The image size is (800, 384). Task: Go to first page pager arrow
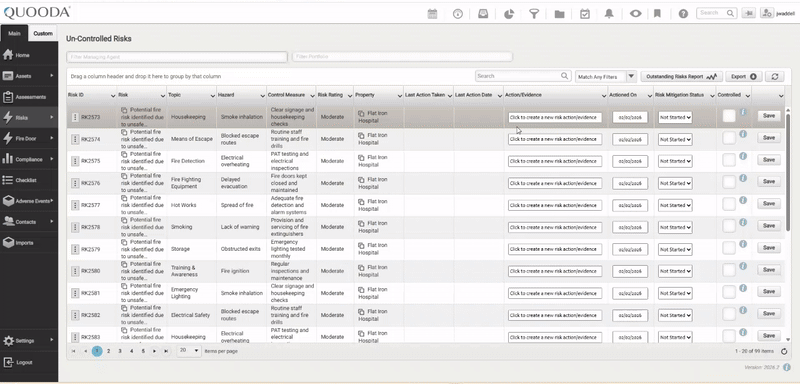pyautogui.click(x=74, y=351)
